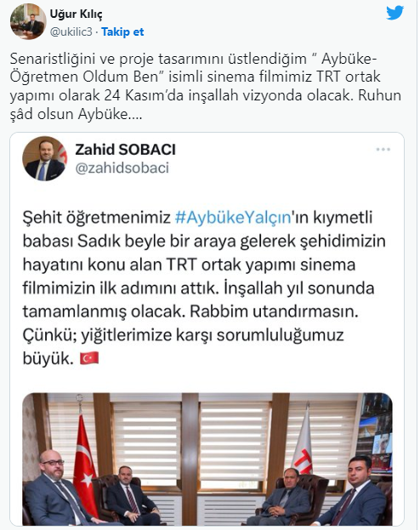This screenshot has width=420, height=530.
Task: Open the meeting photo in quoted tweet
Action: pyautogui.click(x=207, y=459)
